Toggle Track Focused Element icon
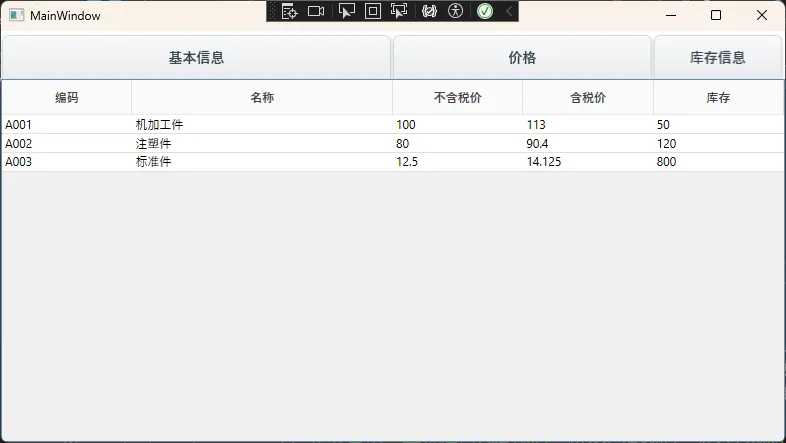786x443 pixels. click(399, 11)
